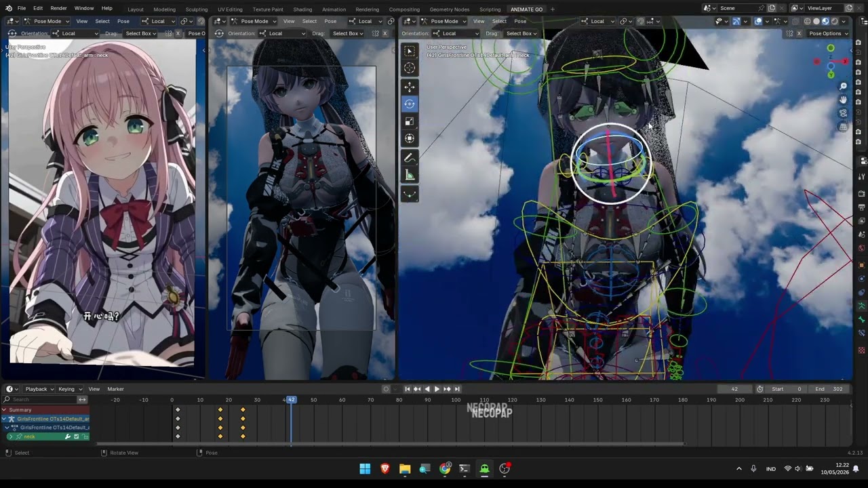Toggle camera view gizmo icon
The height and width of the screenshot is (488, 868).
click(843, 113)
